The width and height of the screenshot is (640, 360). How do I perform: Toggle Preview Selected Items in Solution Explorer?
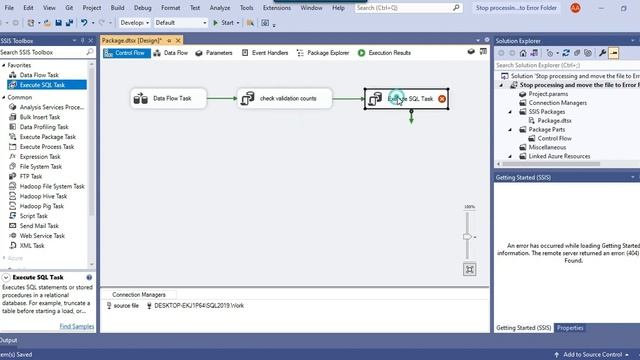coord(613,53)
